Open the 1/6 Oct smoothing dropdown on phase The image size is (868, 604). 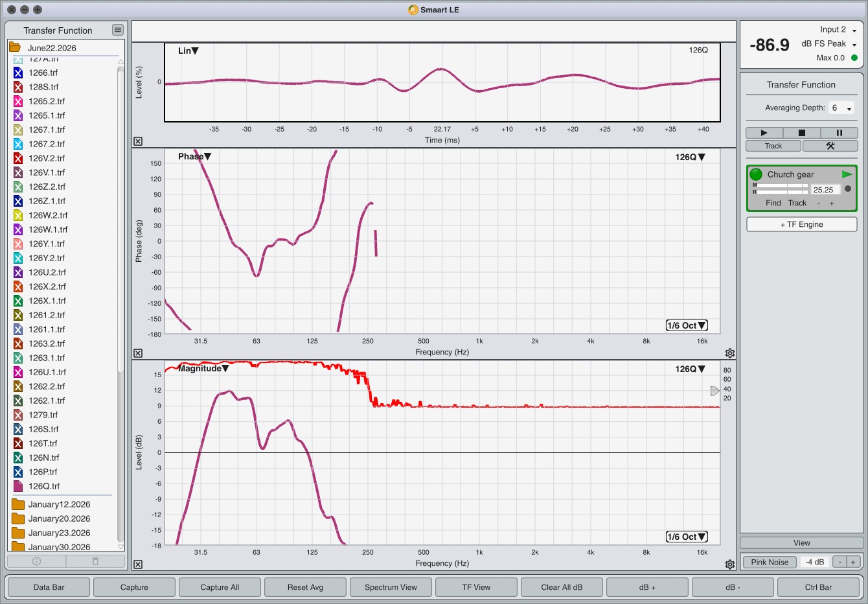pos(687,325)
